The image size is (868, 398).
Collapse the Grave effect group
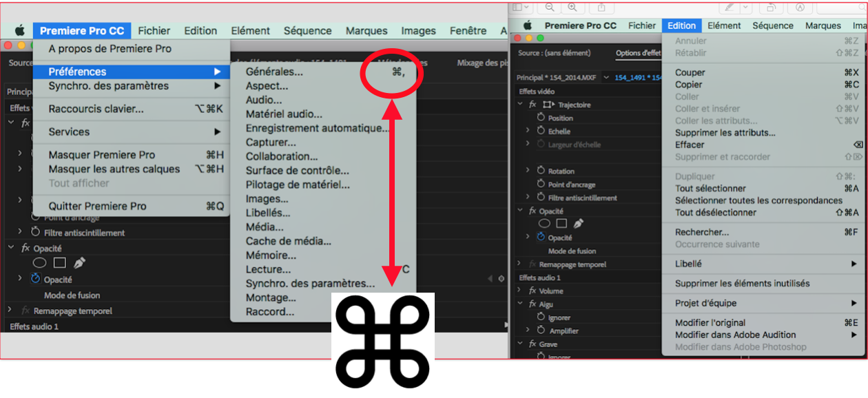click(521, 344)
